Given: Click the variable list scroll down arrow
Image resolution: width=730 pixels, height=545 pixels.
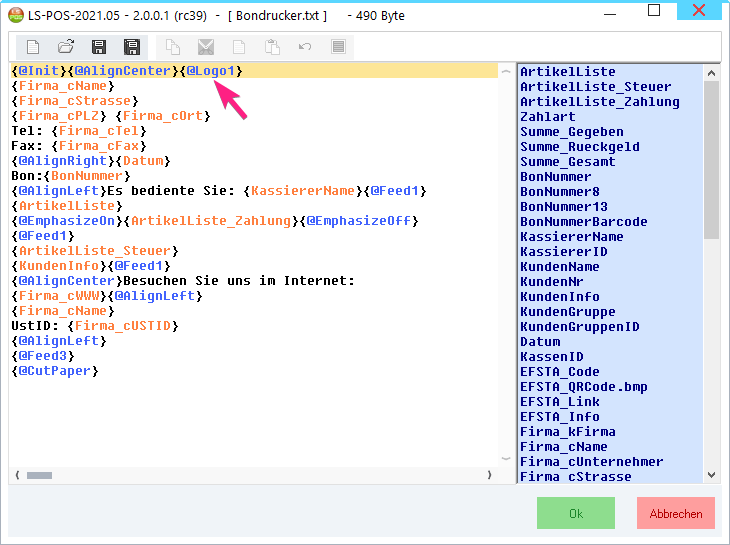Looking at the screenshot, I should click(711, 475).
